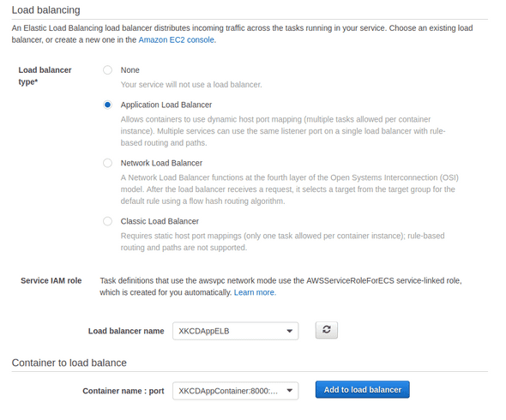
Task: Click the Network Load Balancer label
Action: click(161, 163)
